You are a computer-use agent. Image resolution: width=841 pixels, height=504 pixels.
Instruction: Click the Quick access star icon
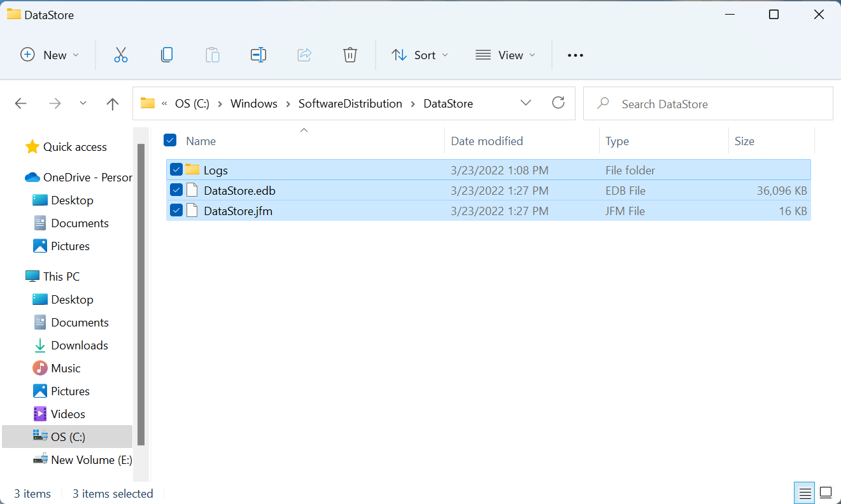[32, 147]
